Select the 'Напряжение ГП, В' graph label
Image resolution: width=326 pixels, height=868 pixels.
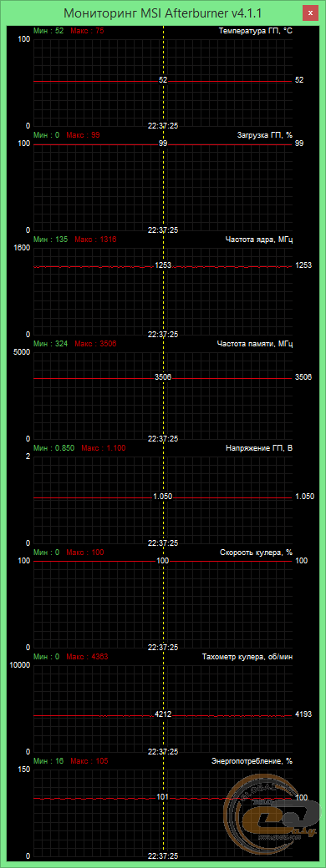click(x=259, y=448)
